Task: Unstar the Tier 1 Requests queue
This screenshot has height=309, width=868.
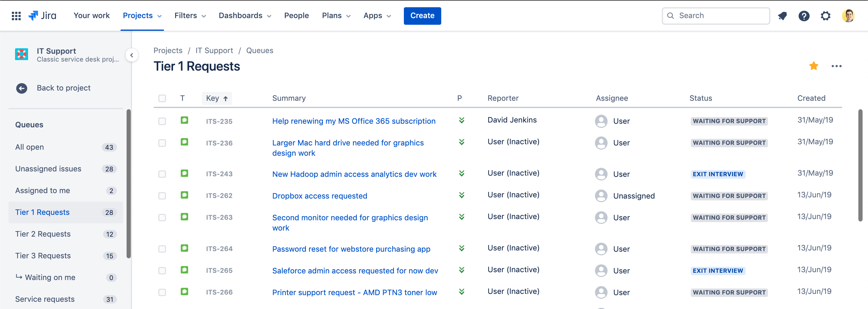Action: click(813, 66)
